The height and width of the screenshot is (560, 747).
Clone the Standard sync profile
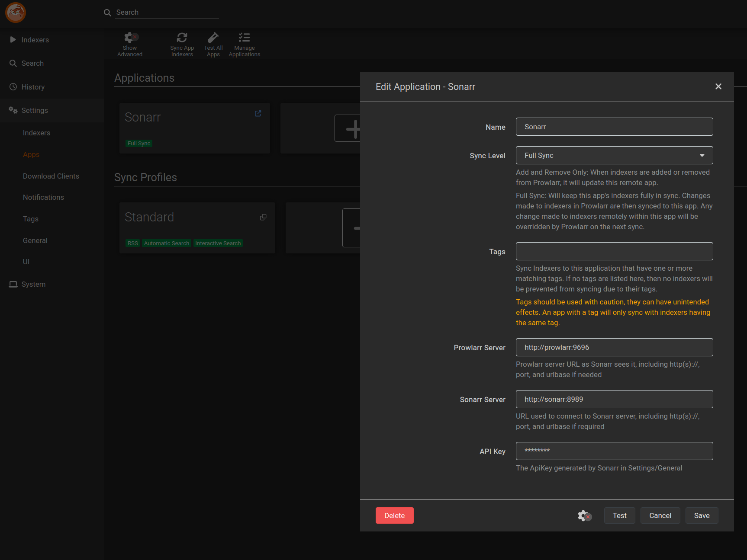click(x=263, y=217)
